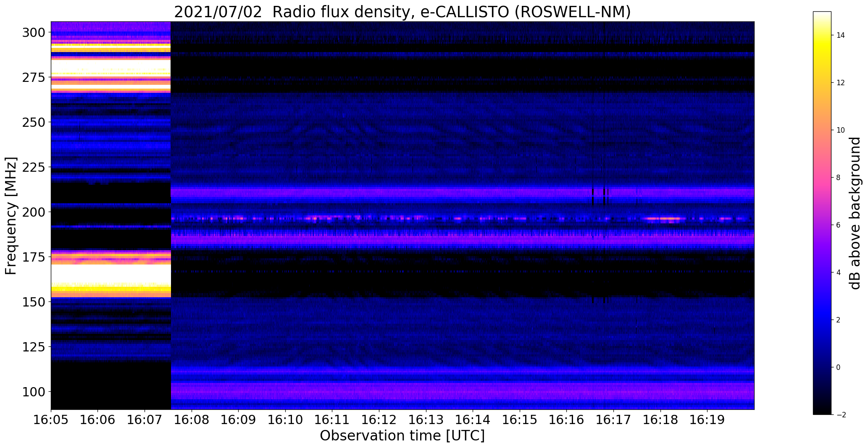Image resolution: width=868 pixels, height=448 pixels.
Task: Click the 175 frequency tick label
Action: coord(34,257)
